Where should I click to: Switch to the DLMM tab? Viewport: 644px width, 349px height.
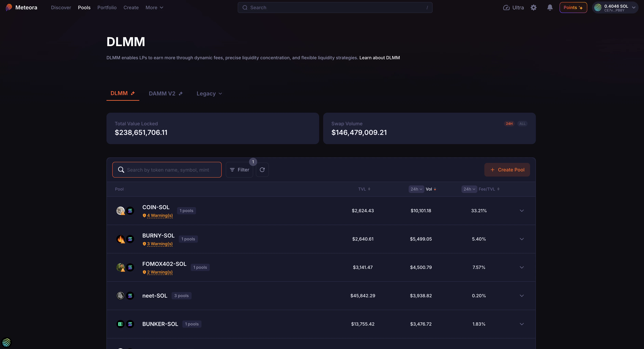(x=123, y=93)
